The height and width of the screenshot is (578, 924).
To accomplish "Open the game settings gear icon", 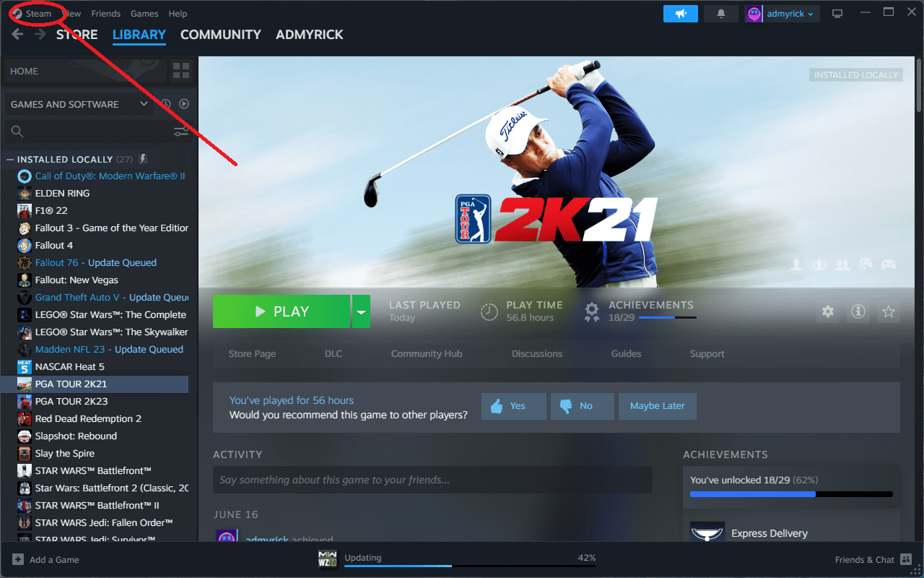I will pyautogui.click(x=828, y=312).
